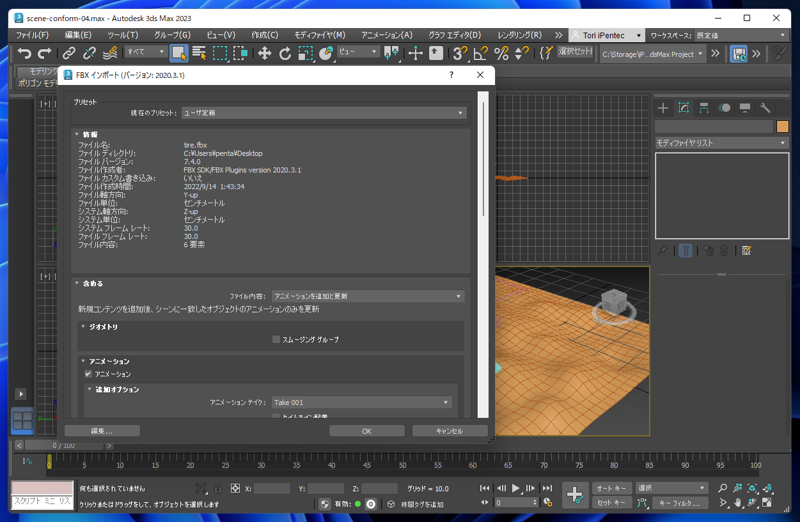Click the Configure Modifier Sets icon
The height and width of the screenshot is (522, 800).
[x=746, y=251]
